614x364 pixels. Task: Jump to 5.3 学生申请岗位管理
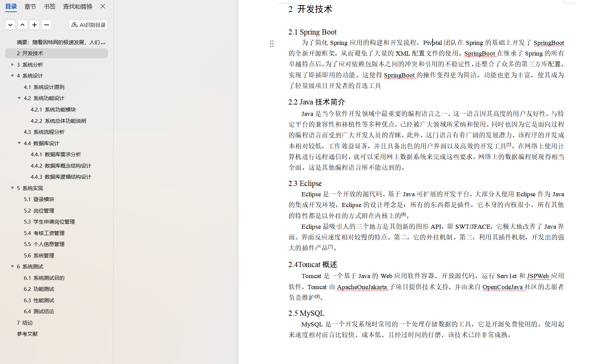[49, 222]
